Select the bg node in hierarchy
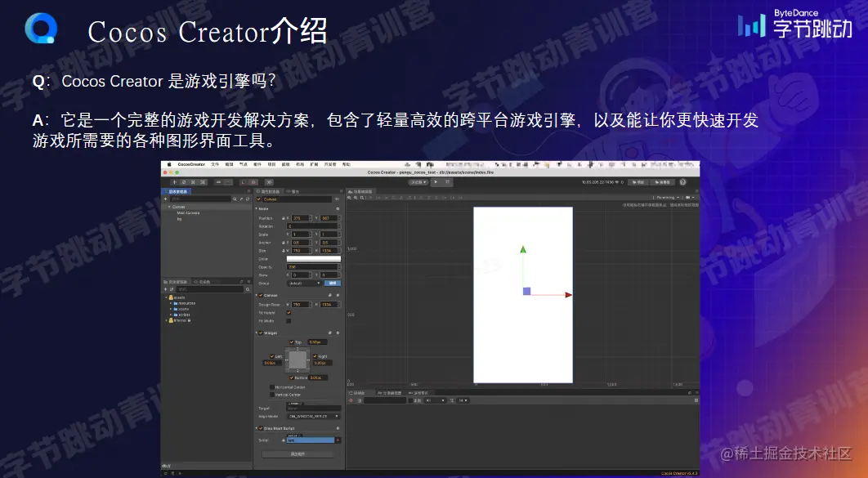Viewport: 868px width, 478px height. click(179, 219)
